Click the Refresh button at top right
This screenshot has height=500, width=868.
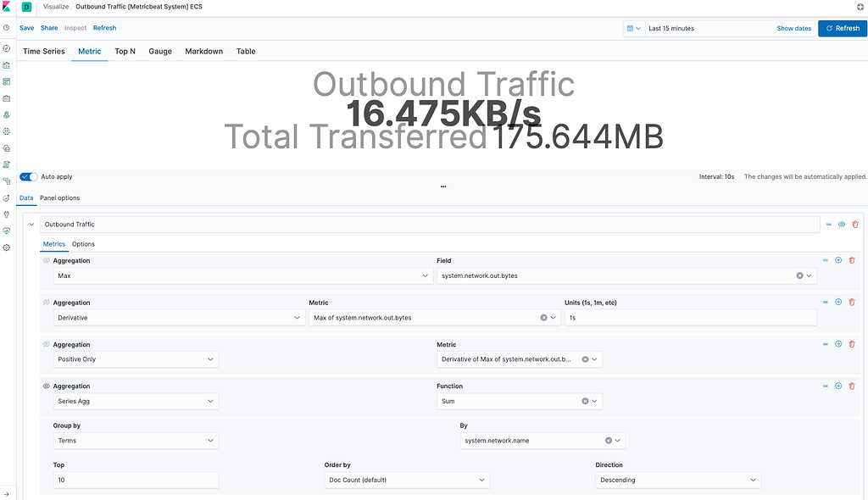(842, 28)
